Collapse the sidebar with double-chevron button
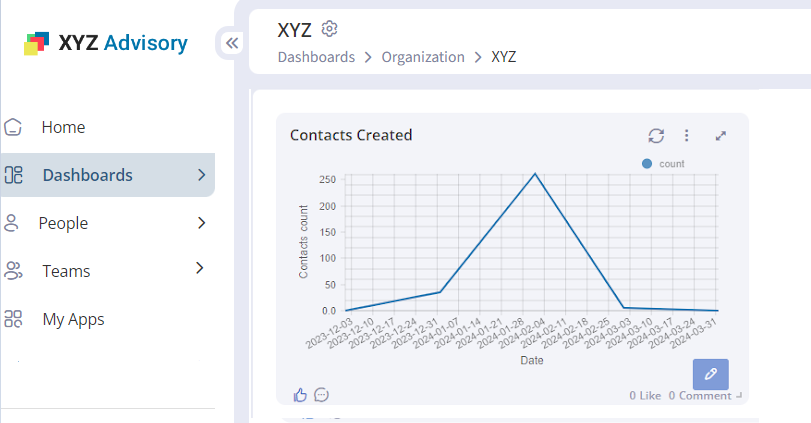This screenshot has width=811, height=423. [232, 43]
